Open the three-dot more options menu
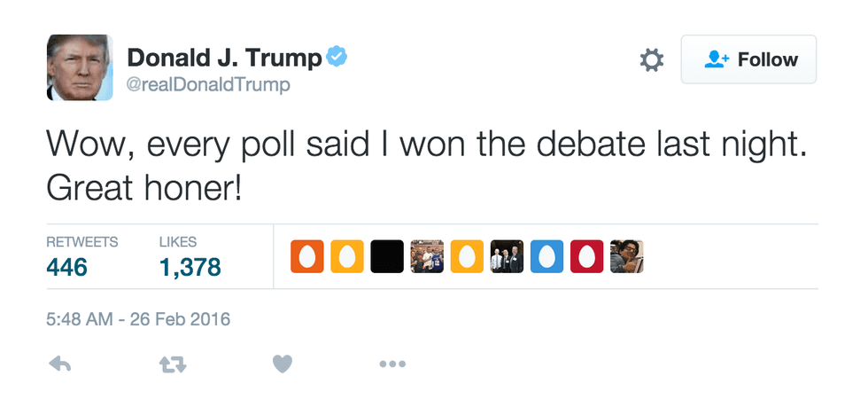Image resolution: width=868 pixels, height=415 pixels. pyautogui.click(x=391, y=364)
